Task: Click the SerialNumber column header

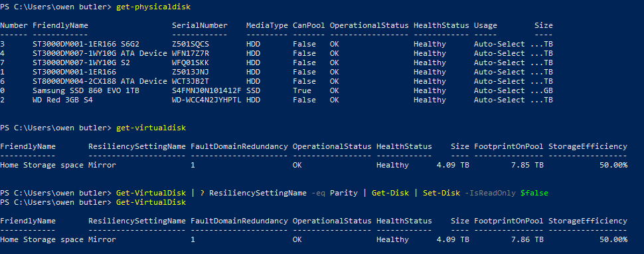Action: pyautogui.click(x=200, y=25)
